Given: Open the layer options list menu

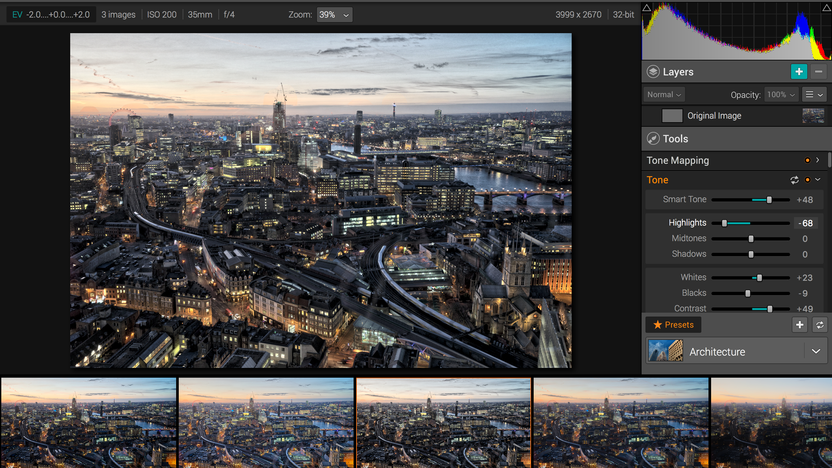Looking at the screenshot, I should pos(814,94).
